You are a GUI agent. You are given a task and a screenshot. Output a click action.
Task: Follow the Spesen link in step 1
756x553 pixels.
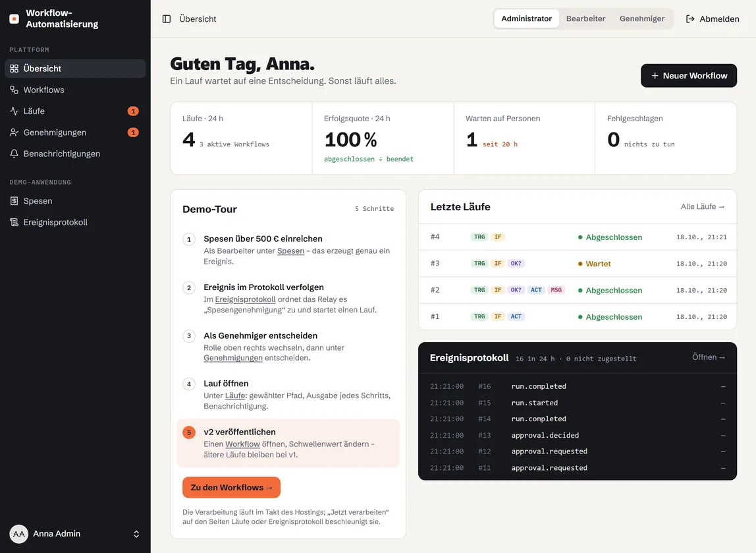[x=290, y=251]
